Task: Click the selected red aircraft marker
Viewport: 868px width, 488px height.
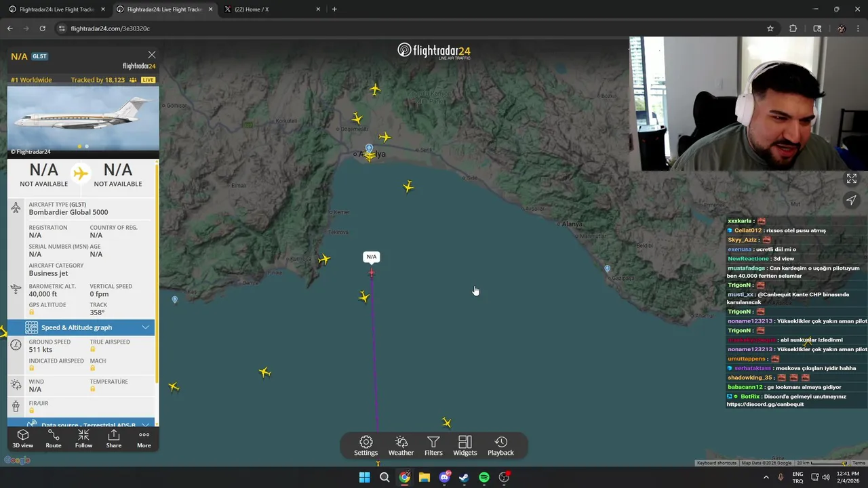Action: [x=371, y=272]
